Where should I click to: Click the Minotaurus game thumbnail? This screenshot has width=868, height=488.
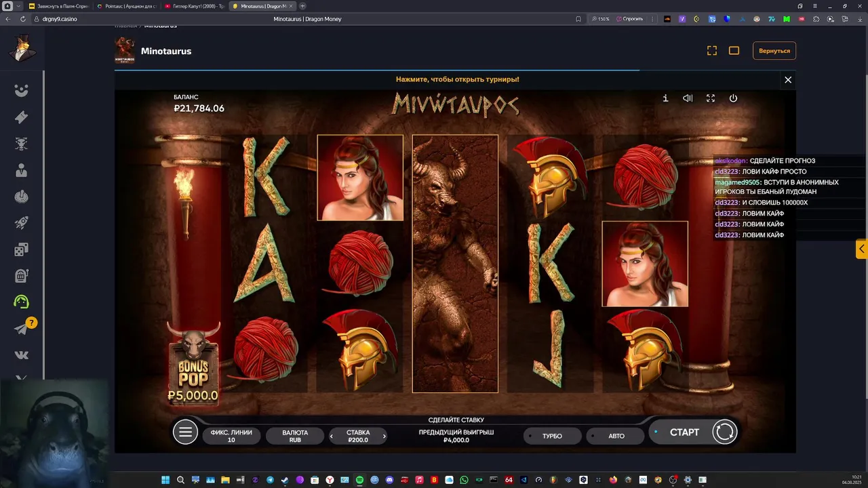click(x=125, y=51)
